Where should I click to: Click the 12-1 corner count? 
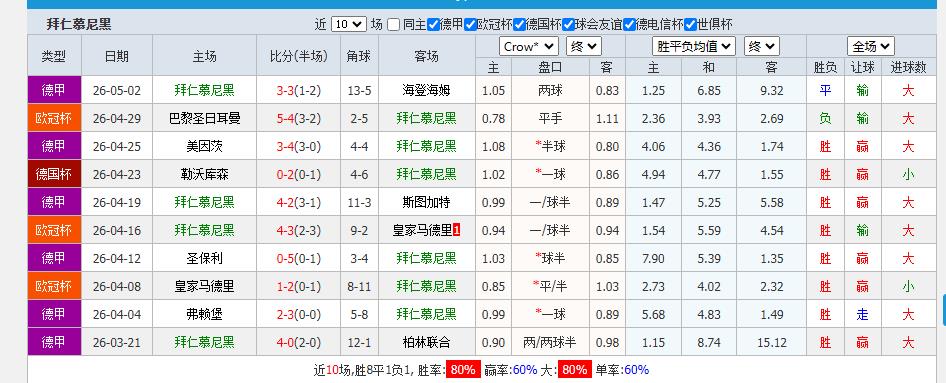[x=360, y=342]
